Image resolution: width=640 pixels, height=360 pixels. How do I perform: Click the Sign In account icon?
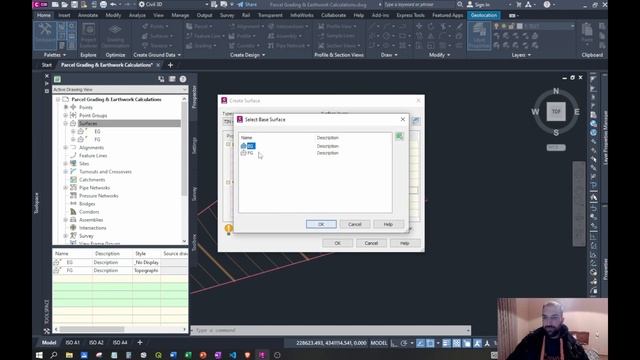[470, 4]
